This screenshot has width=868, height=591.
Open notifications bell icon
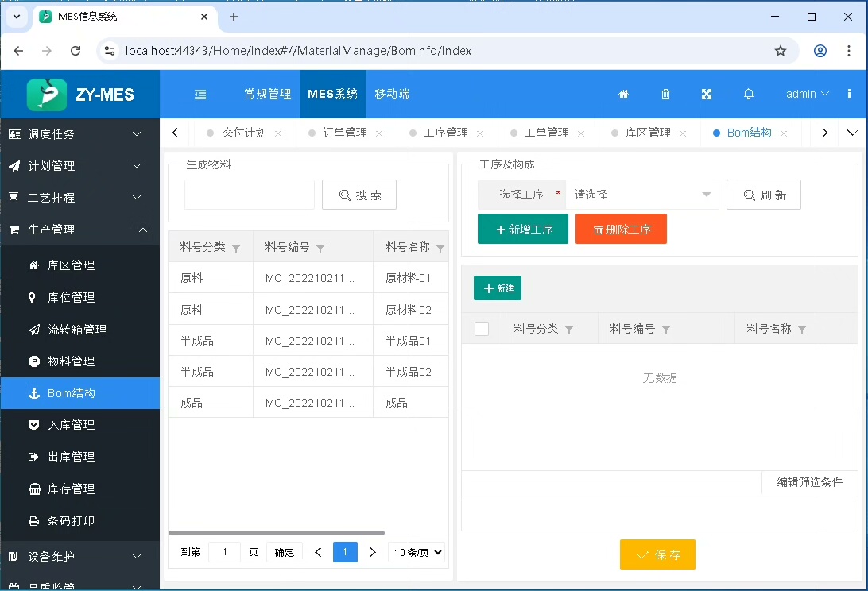point(748,94)
